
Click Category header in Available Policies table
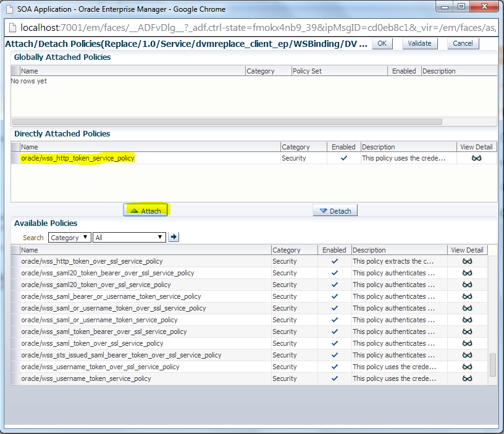(x=295, y=250)
